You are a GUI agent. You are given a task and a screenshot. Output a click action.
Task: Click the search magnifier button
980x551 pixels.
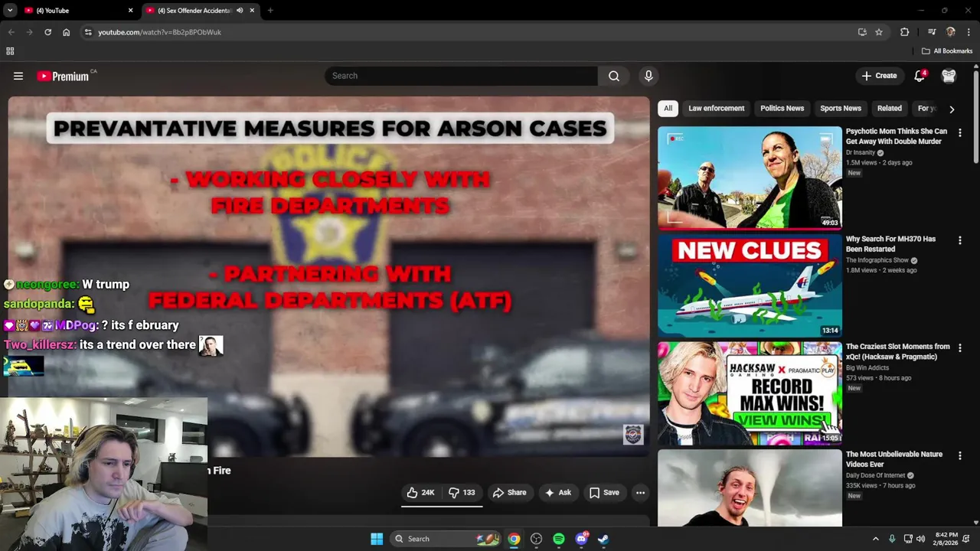614,76
